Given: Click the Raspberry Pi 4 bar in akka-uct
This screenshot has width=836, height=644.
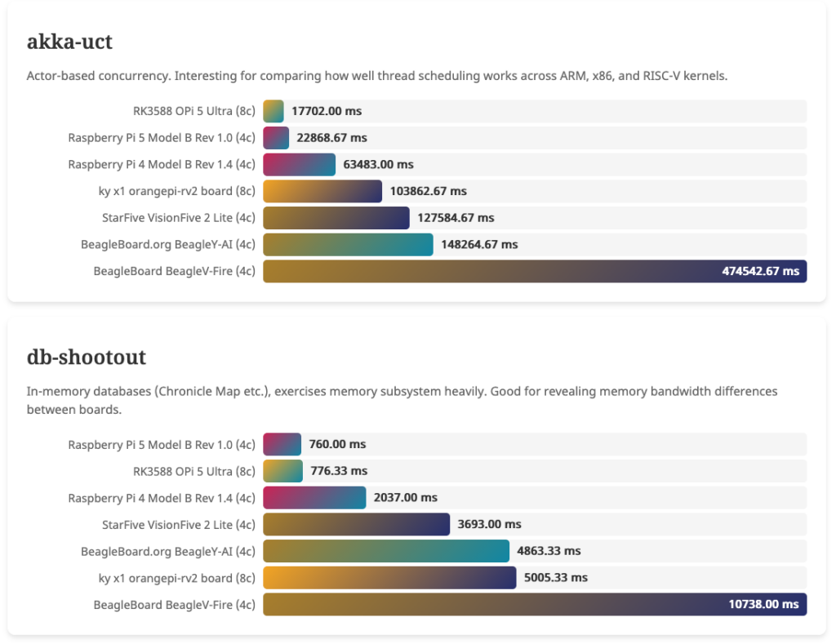Looking at the screenshot, I should click(x=299, y=164).
